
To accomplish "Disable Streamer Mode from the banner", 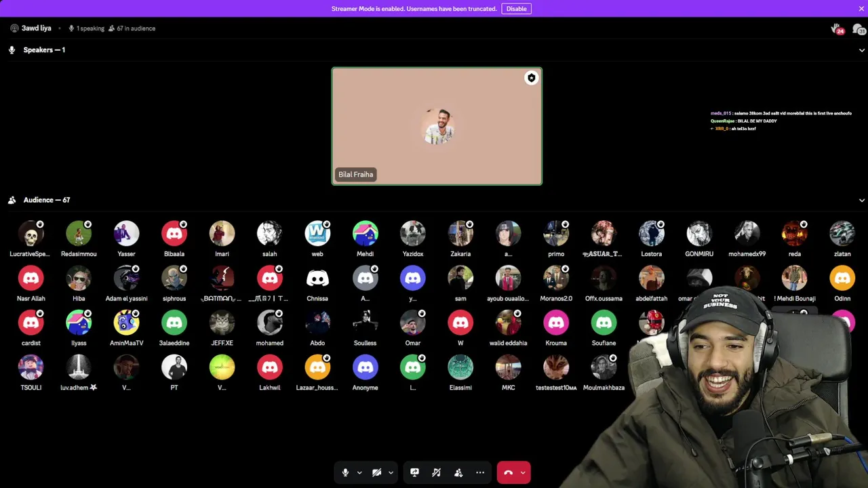I will click(516, 9).
